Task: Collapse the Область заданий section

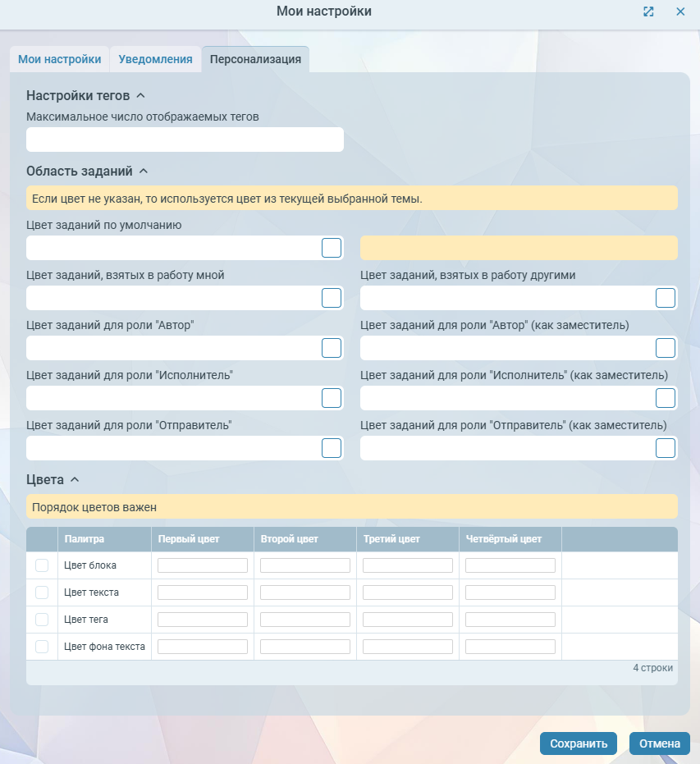Action: 144,172
